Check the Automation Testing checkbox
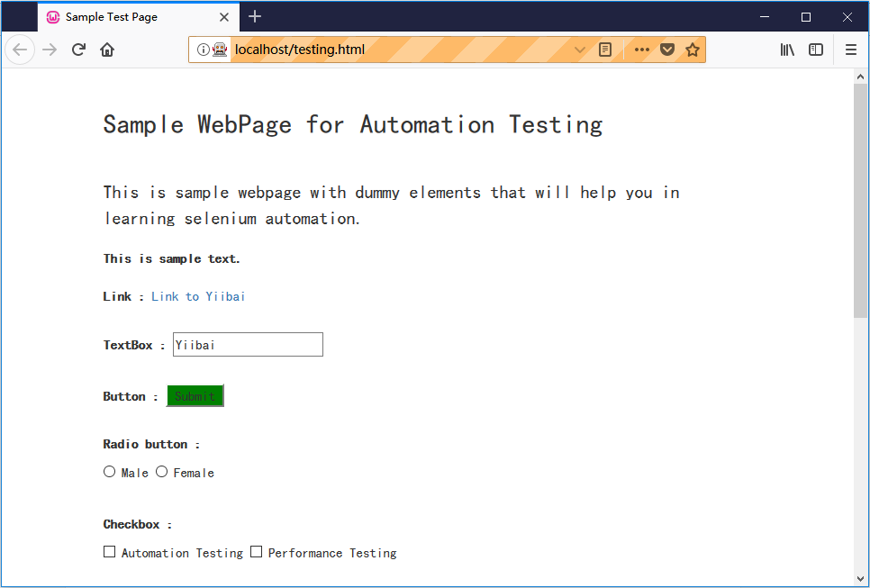The height and width of the screenshot is (588, 870). (x=109, y=552)
